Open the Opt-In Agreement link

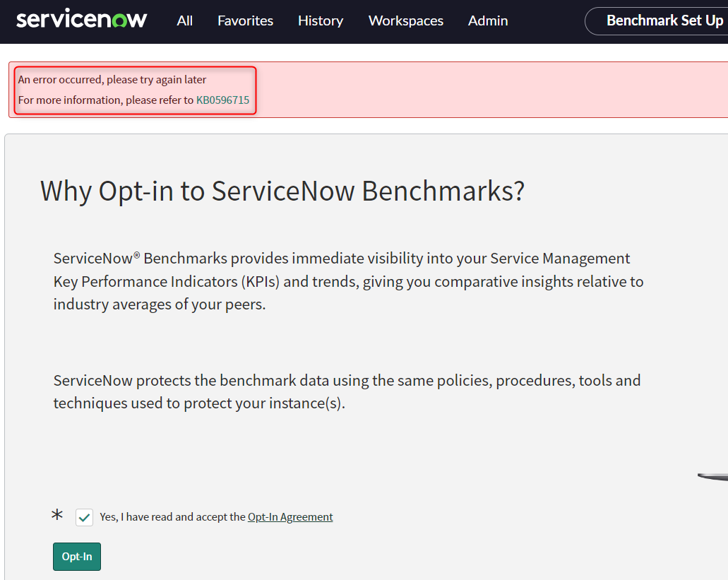pyautogui.click(x=290, y=517)
